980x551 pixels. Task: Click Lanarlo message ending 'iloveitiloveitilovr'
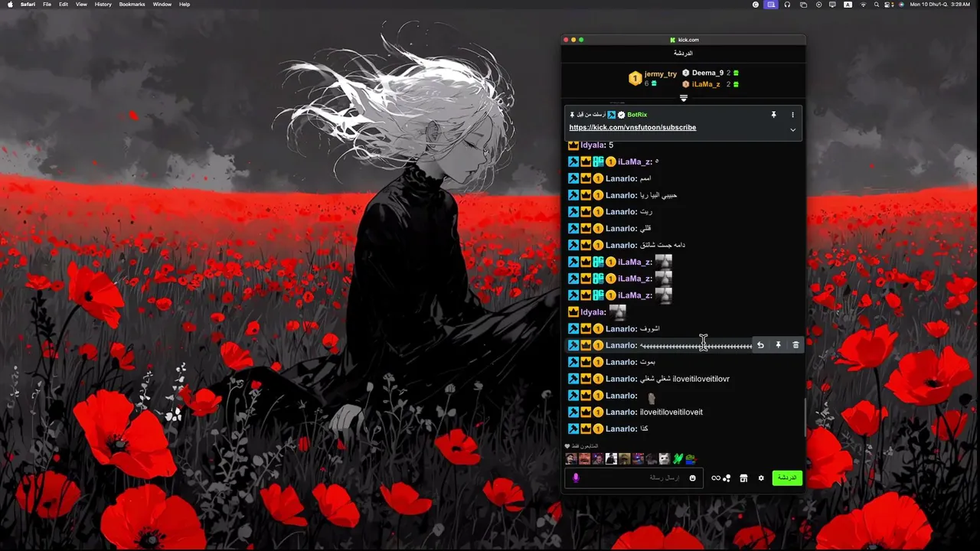click(x=684, y=379)
